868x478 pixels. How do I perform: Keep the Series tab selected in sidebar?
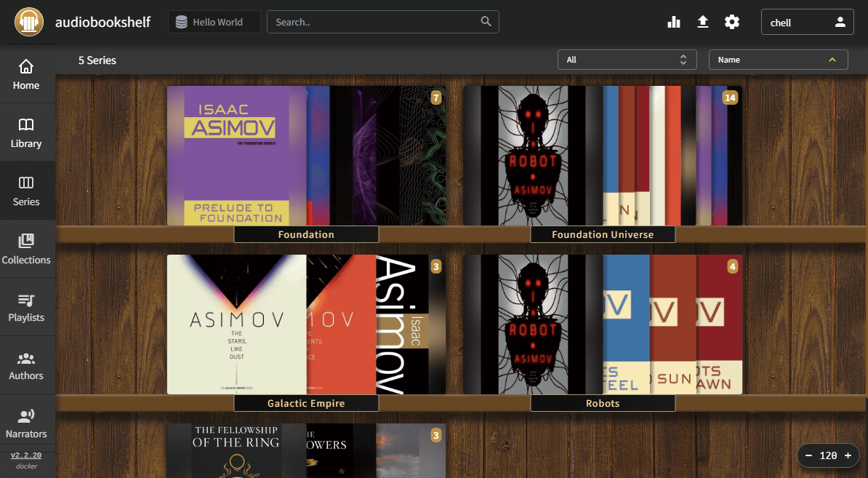[26, 191]
